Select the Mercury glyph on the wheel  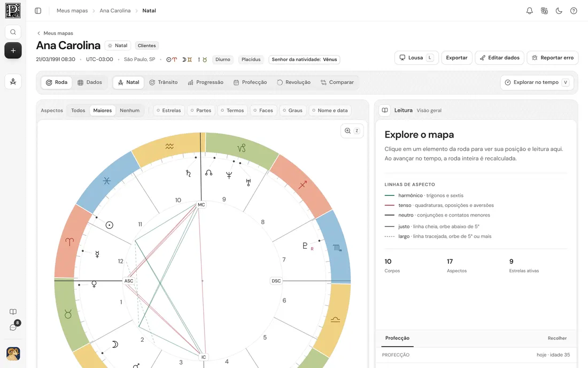97,254
